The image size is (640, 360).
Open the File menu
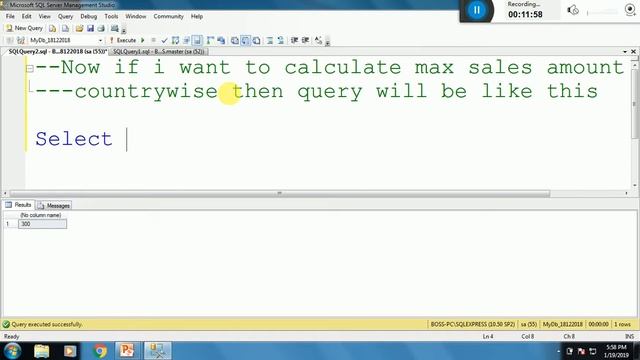point(10,16)
